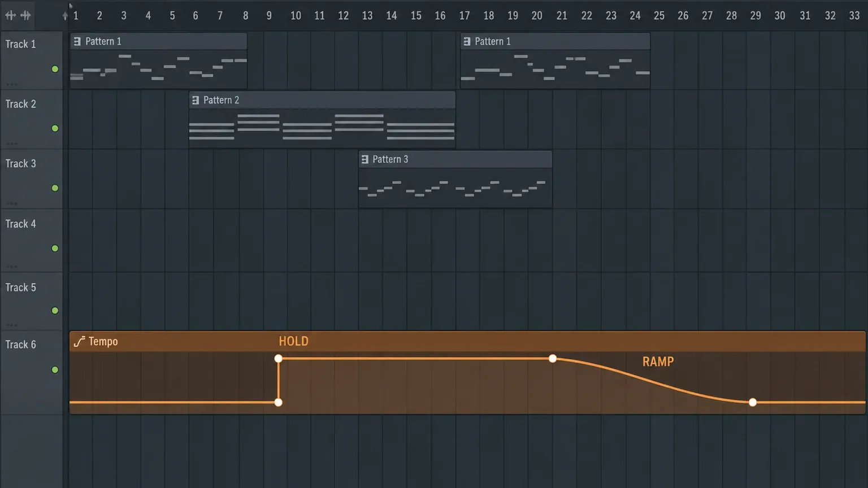Jump to bar 5 on the ruler
This screenshot has width=868, height=488.
(172, 16)
